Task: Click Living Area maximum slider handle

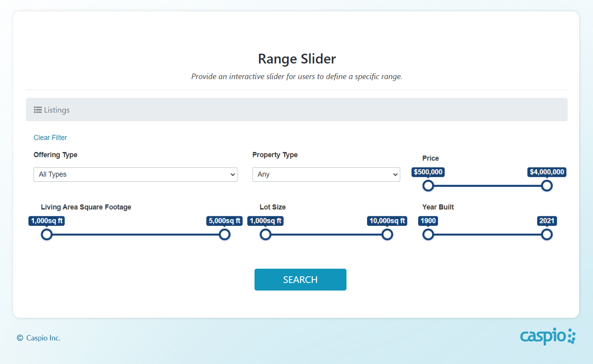Action: point(225,234)
